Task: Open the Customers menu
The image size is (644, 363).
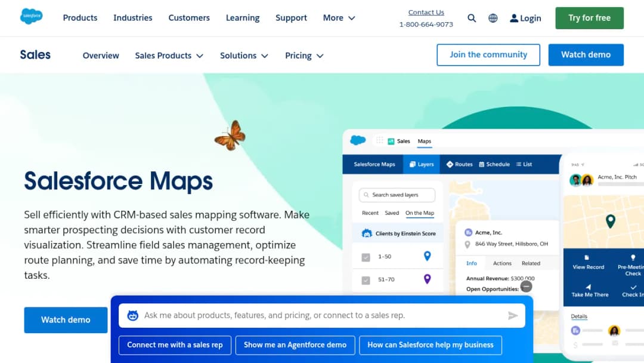Action: (189, 18)
